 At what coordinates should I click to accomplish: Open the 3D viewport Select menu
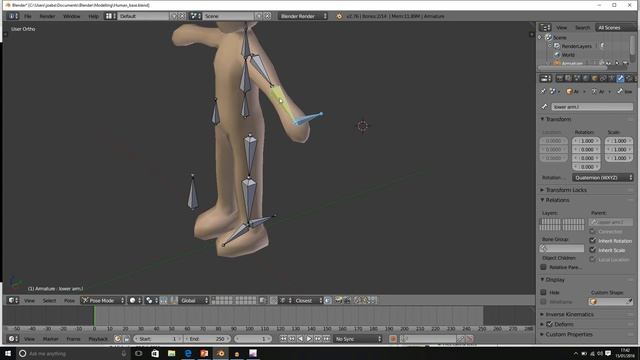click(x=49, y=300)
